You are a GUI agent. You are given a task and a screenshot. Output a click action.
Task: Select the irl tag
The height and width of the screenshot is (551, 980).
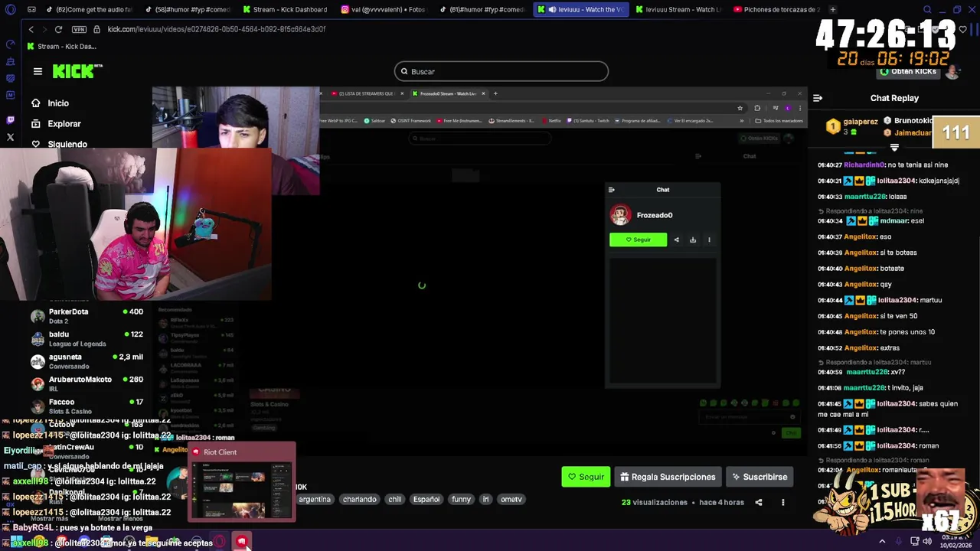pos(485,499)
